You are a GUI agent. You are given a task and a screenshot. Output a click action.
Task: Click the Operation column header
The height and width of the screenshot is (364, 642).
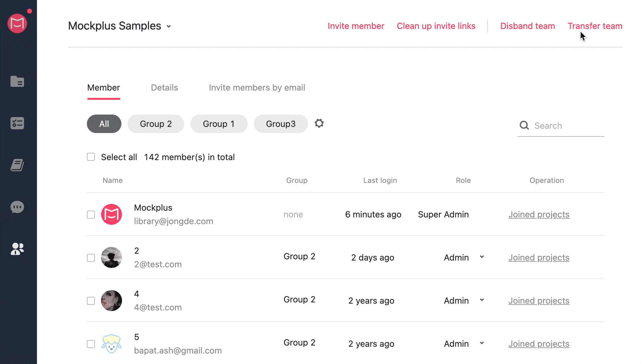pos(547,180)
